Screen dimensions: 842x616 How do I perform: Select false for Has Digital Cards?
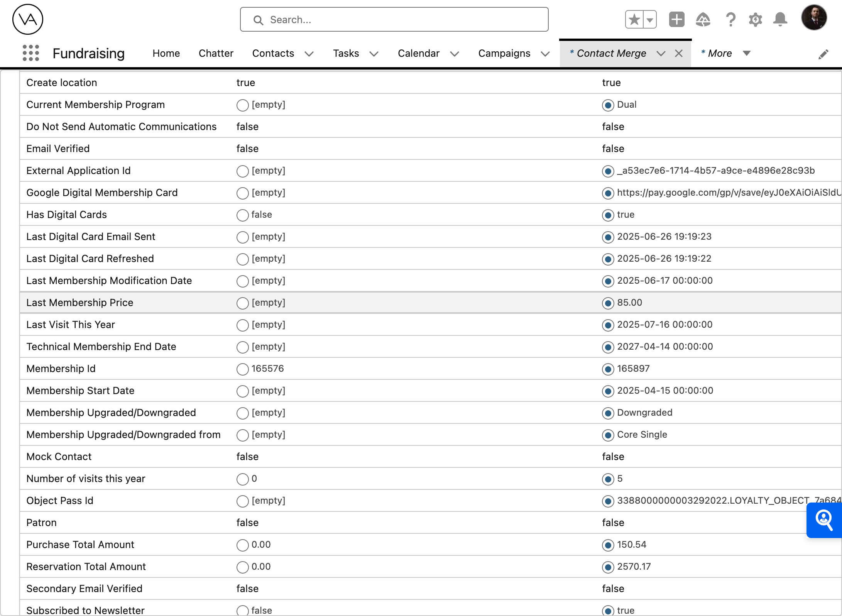242,215
